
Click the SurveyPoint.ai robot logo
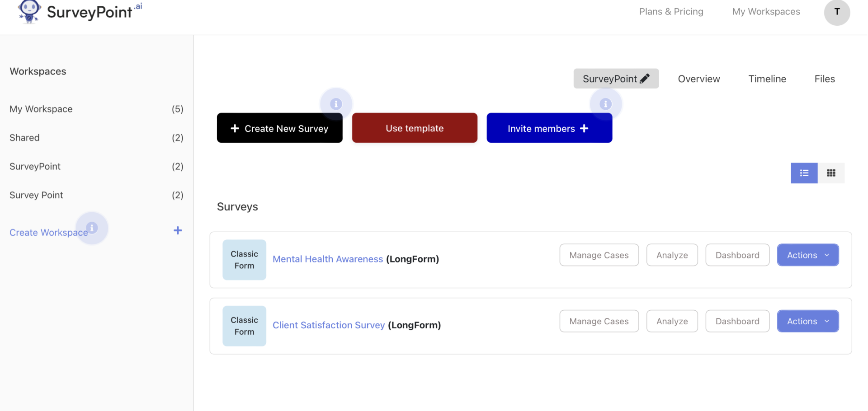click(29, 12)
